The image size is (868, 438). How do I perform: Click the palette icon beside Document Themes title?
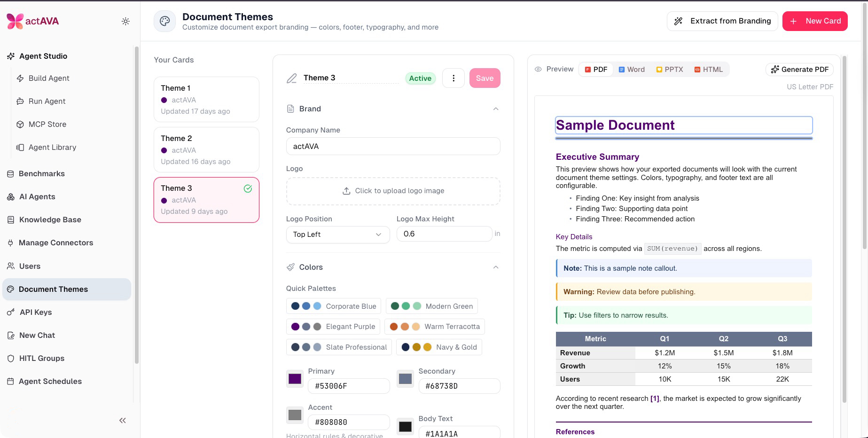[x=164, y=21]
